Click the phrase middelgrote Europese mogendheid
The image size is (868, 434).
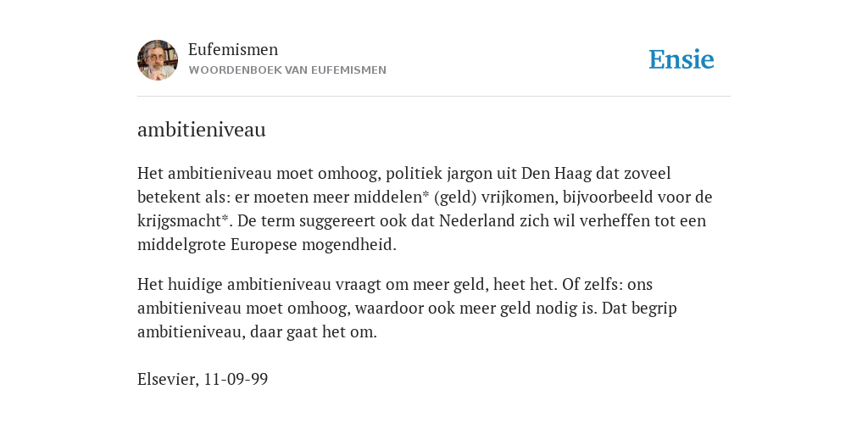pyautogui.click(x=267, y=245)
